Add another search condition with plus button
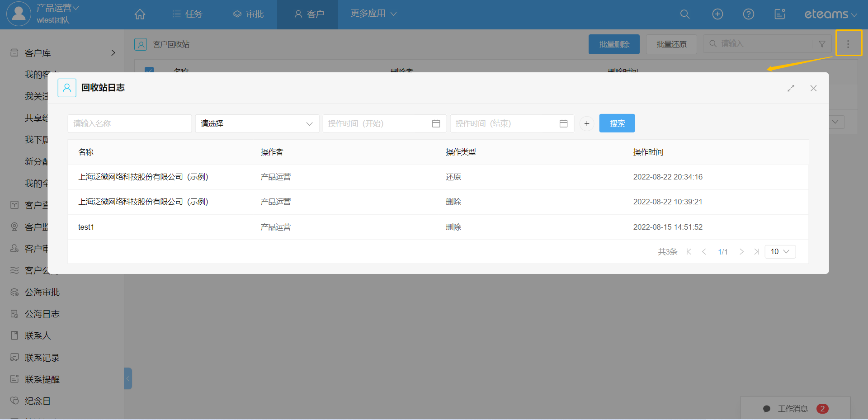Screen dimensions: 868x420 tap(586, 123)
